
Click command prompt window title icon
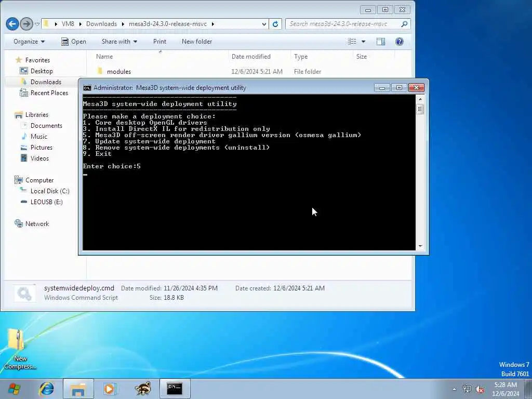(87, 88)
